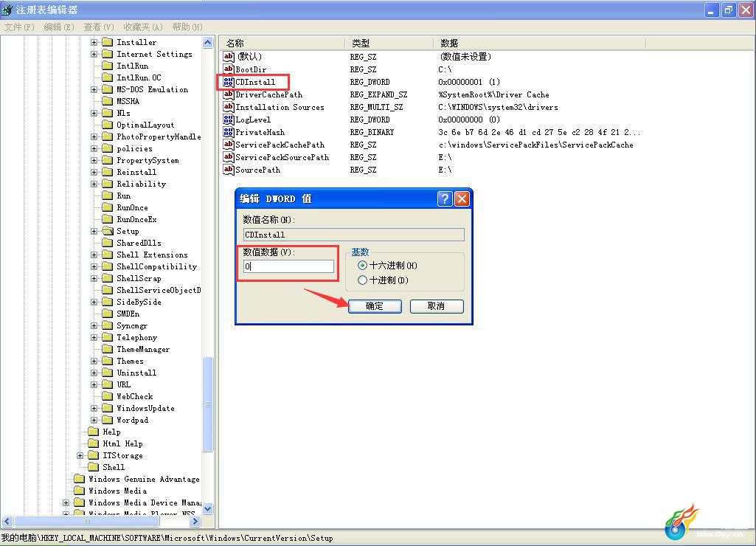Click the Windows Media folder icon
Image resolution: width=756 pixels, height=546 pixels.
(80, 491)
